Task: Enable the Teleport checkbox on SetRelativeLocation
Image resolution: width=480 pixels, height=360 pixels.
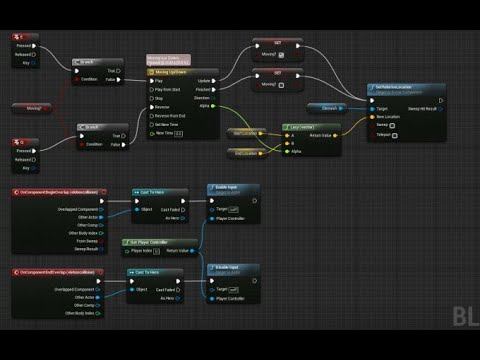Action: coord(395,135)
